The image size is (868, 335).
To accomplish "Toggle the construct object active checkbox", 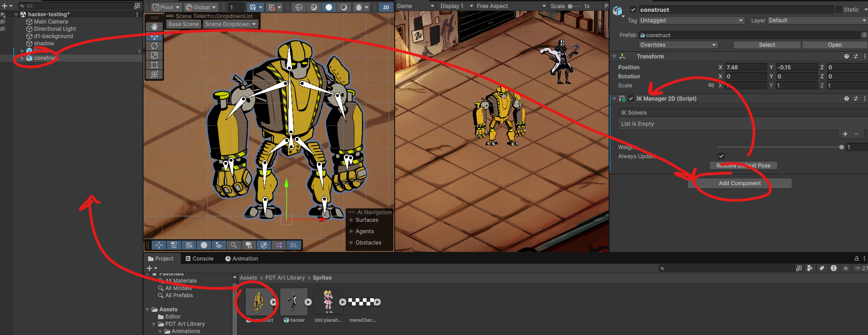I will pyautogui.click(x=633, y=10).
